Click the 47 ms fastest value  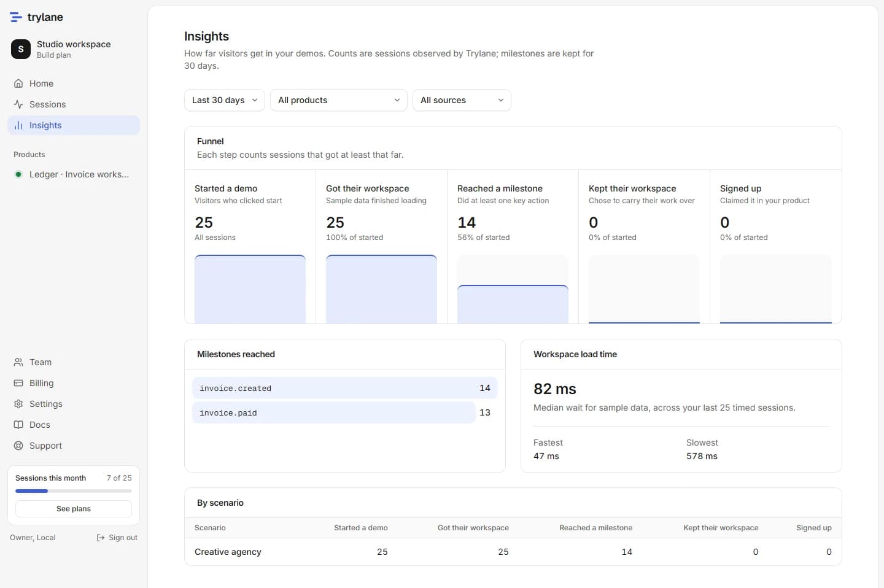click(x=546, y=456)
